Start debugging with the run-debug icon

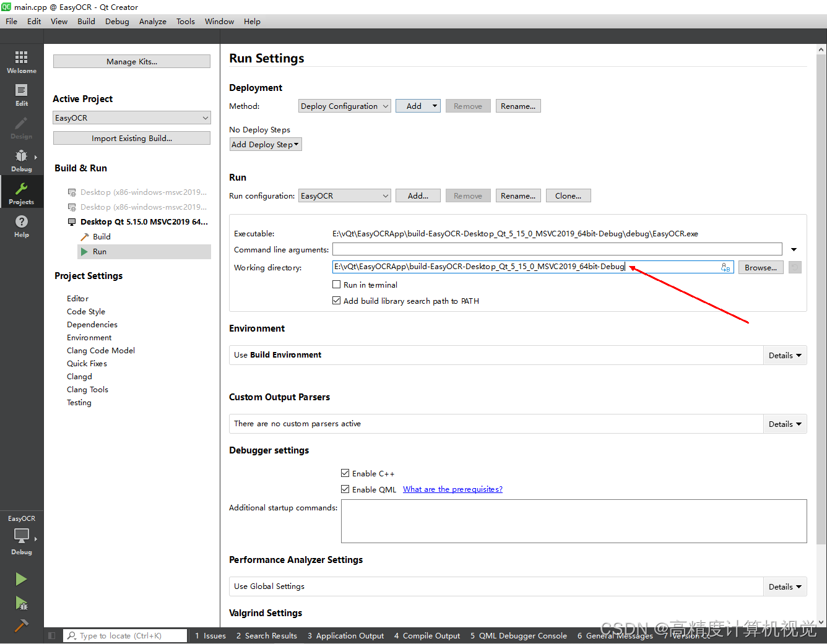pyautogui.click(x=21, y=603)
